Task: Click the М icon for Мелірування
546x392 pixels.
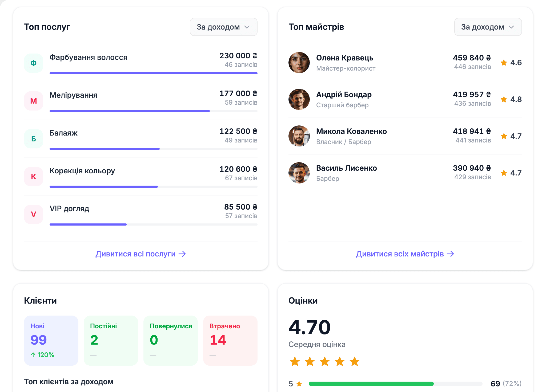Action: pos(34,101)
